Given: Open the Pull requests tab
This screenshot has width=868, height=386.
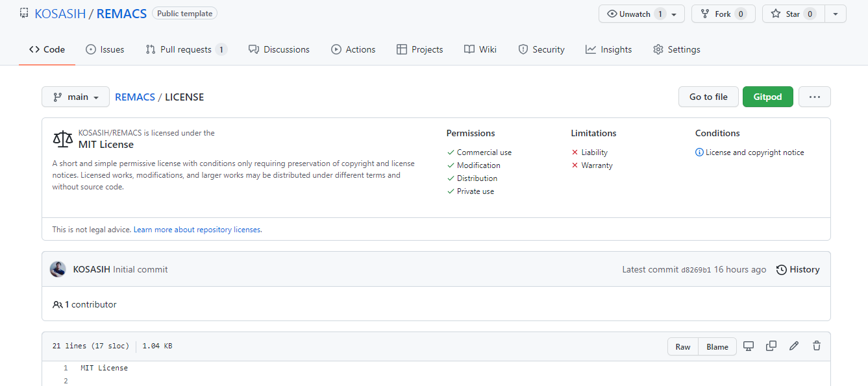Looking at the screenshot, I should coord(186,49).
